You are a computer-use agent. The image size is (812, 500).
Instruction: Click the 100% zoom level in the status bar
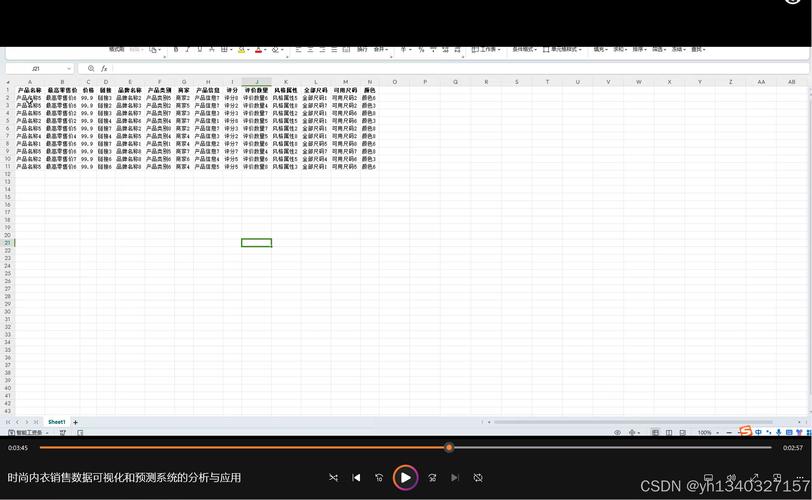(x=704, y=432)
